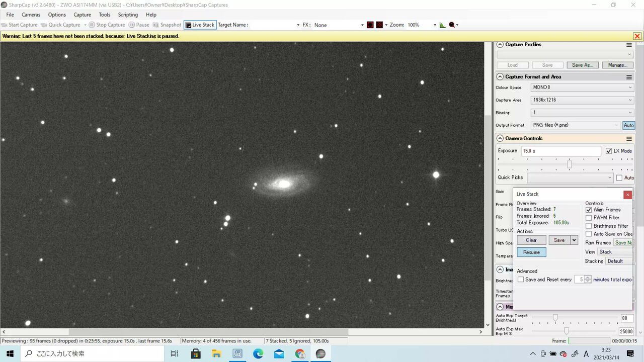Open the Target Name dropdown
Screen dimensions: 644x362
tap(275, 25)
